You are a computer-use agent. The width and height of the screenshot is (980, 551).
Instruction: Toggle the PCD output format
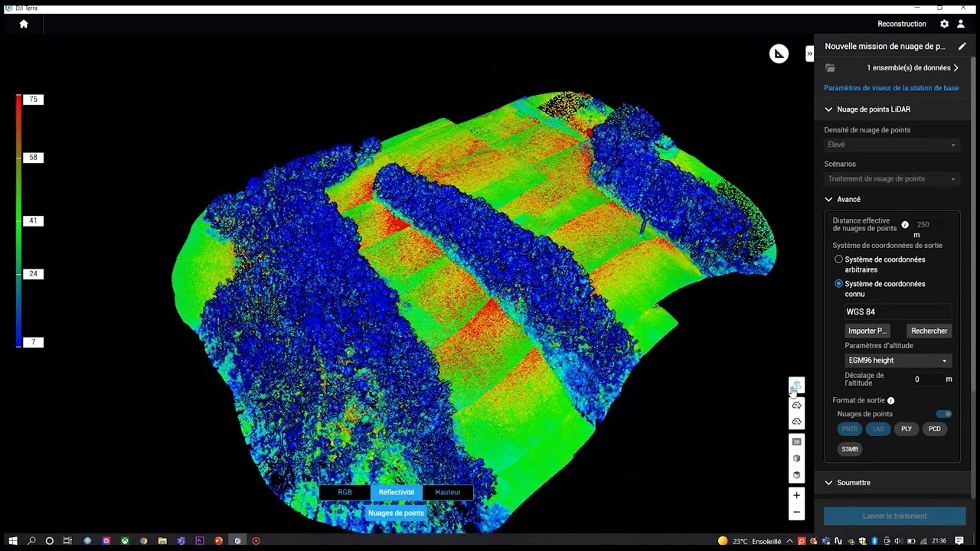(935, 429)
